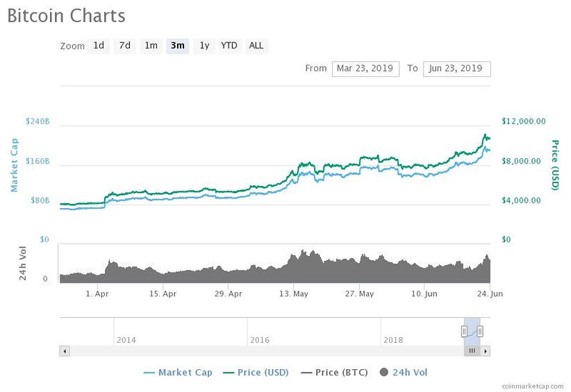571x392 pixels.
Task: Toggle the Price (USD) series in legend
Action: pyautogui.click(x=256, y=373)
